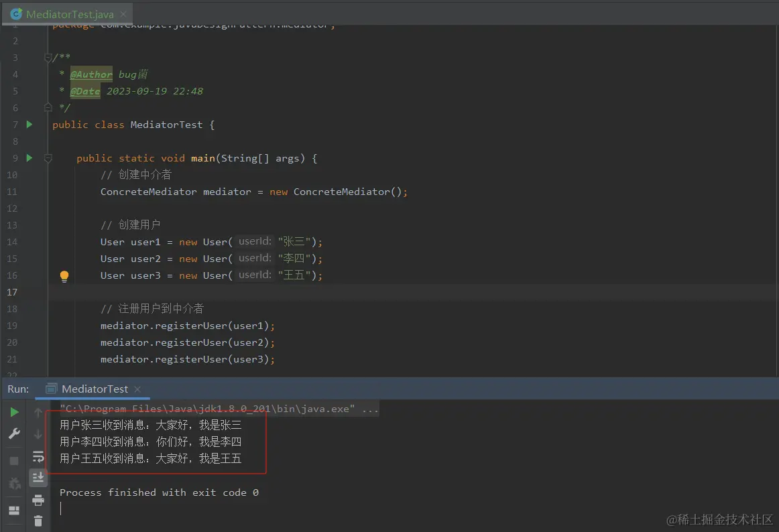Click mediator.registerUser(user3) statement
Image resolution: width=779 pixels, height=532 pixels.
click(x=187, y=359)
